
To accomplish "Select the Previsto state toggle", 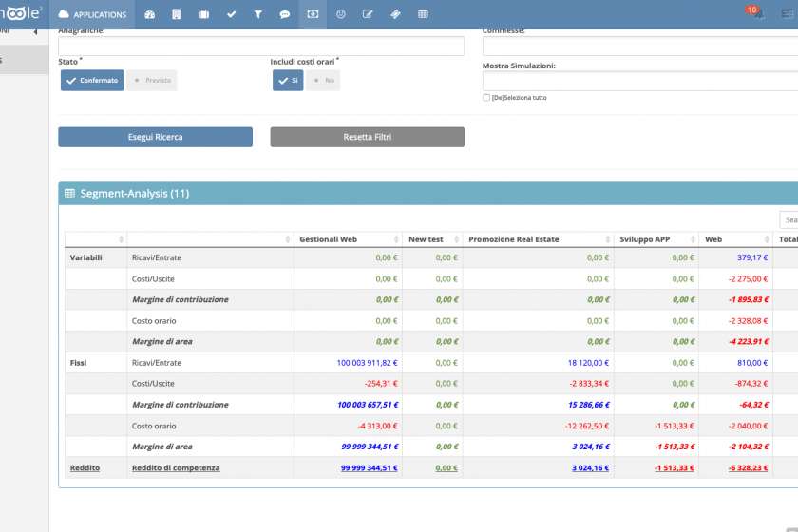I will click(x=152, y=81).
